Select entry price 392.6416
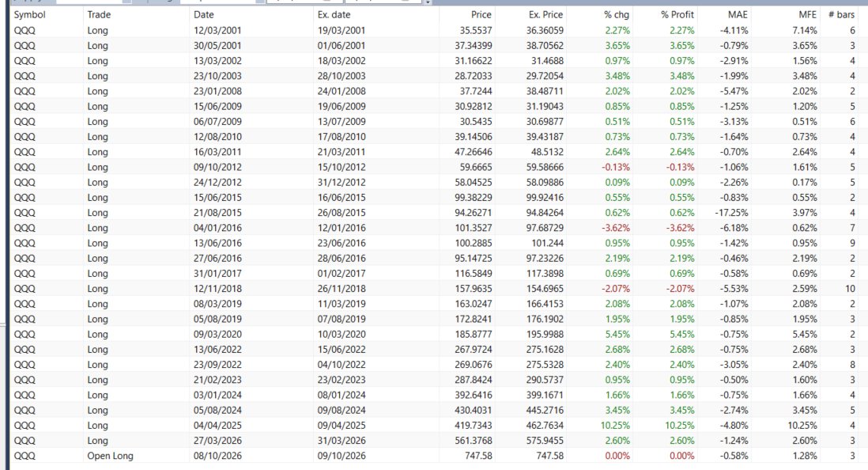This screenshot has height=470, width=868. click(x=474, y=395)
